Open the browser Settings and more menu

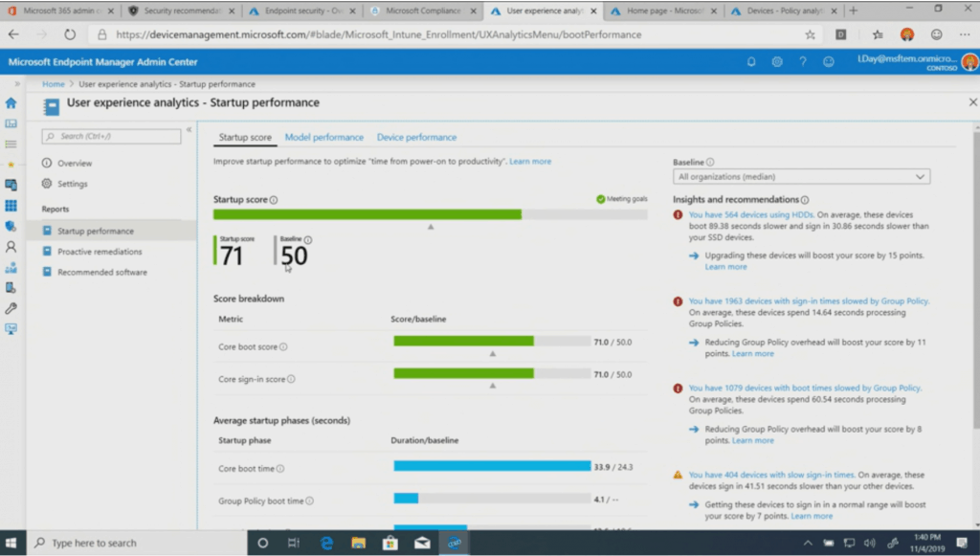click(x=965, y=35)
